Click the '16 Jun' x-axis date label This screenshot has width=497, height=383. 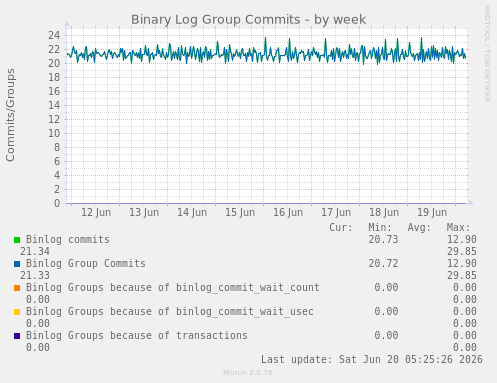288,212
